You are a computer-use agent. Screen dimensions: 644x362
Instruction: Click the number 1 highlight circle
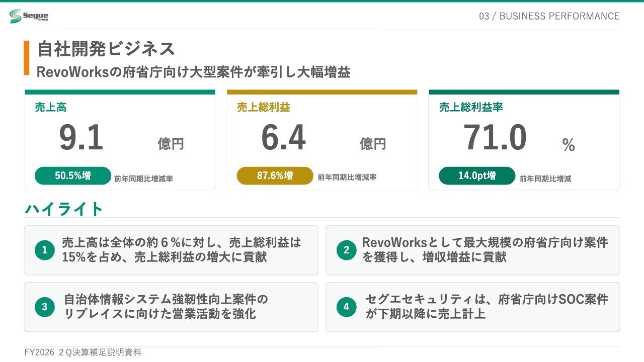(44, 250)
